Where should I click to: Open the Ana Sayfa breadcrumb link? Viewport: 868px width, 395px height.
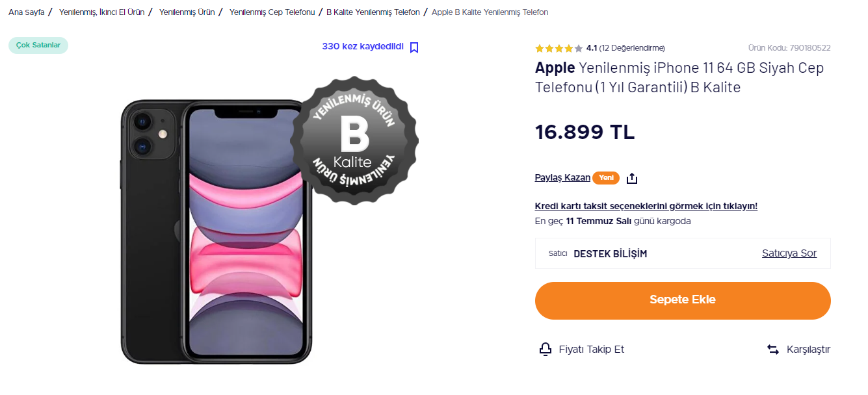pos(25,12)
